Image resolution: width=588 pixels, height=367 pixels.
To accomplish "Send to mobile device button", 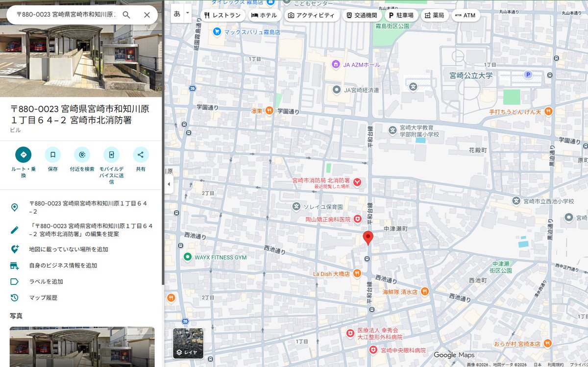I will tap(111, 165).
